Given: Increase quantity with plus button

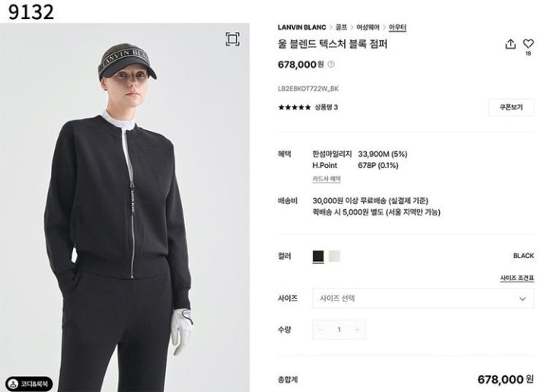Looking at the screenshot, I should point(357,330).
